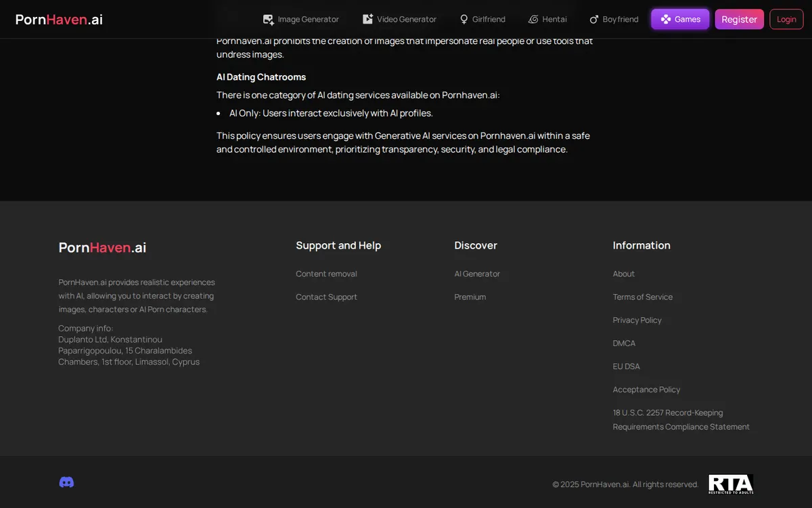Click the PornHaven.ai footer logo
The image size is (812, 508).
click(102, 247)
